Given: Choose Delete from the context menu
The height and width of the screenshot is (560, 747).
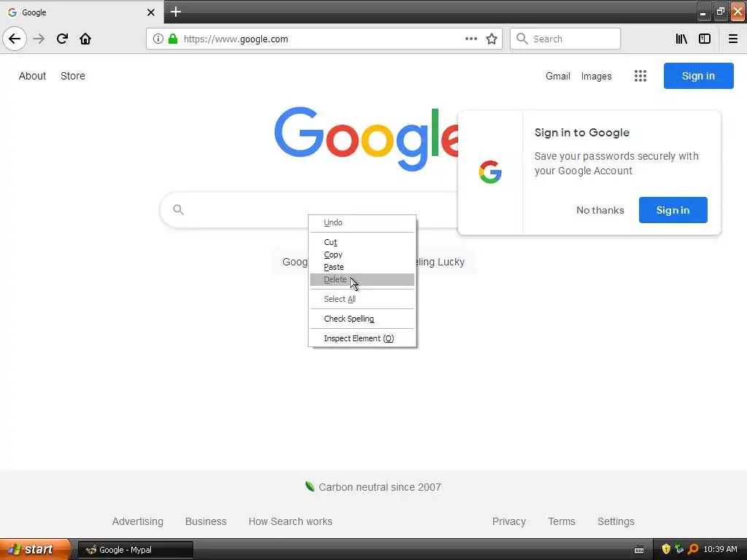Looking at the screenshot, I should click(362, 279).
